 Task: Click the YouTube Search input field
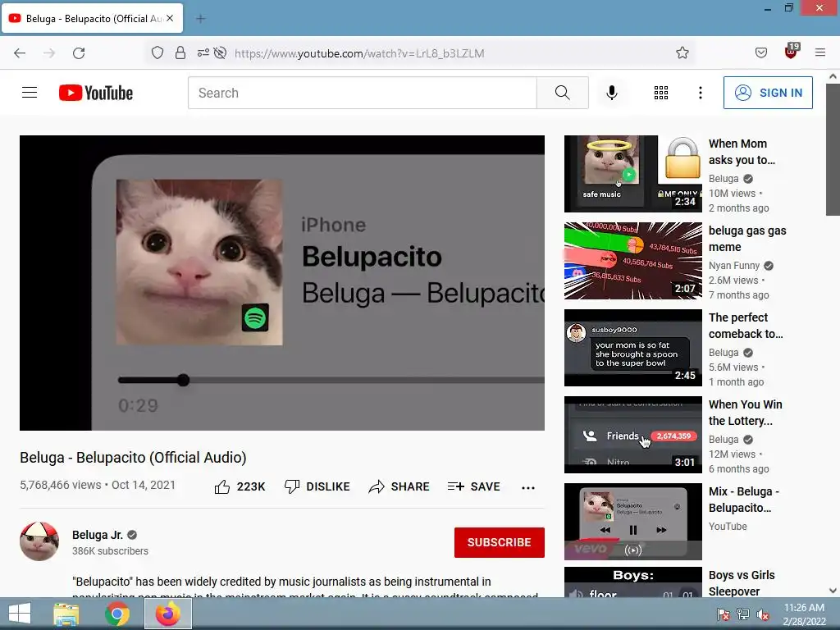pos(362,93)
